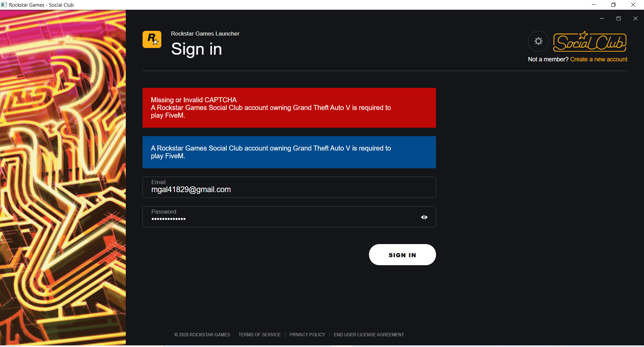This screenshot has height=347, width=644.
Task: Click the SIGN IN button
Action: tap(402, 255)
